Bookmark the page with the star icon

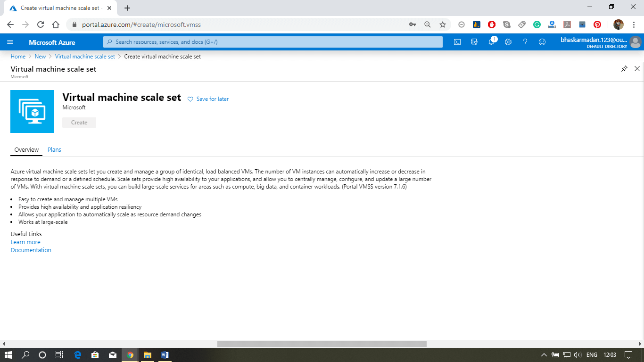[x=442, y=24]
